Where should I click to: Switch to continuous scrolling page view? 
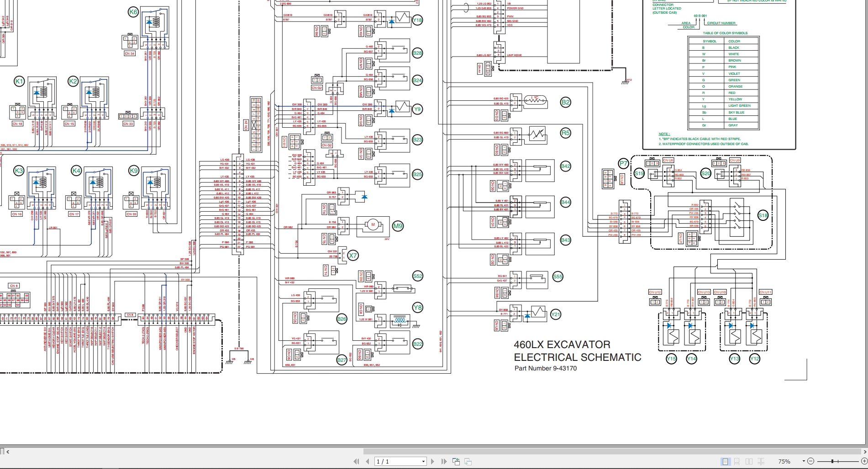[x=736, y=461]
